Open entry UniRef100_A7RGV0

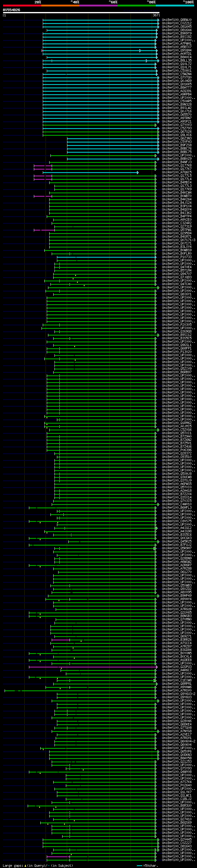176,690
